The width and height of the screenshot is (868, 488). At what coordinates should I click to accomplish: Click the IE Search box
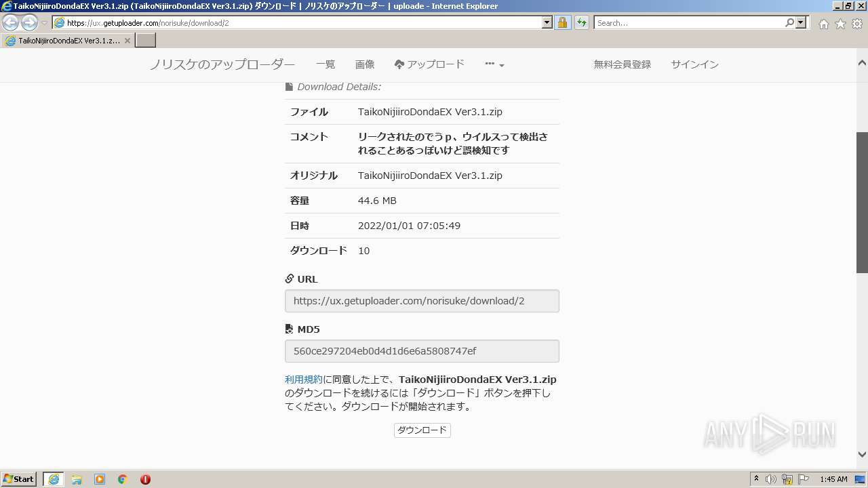tap(689, 23)
